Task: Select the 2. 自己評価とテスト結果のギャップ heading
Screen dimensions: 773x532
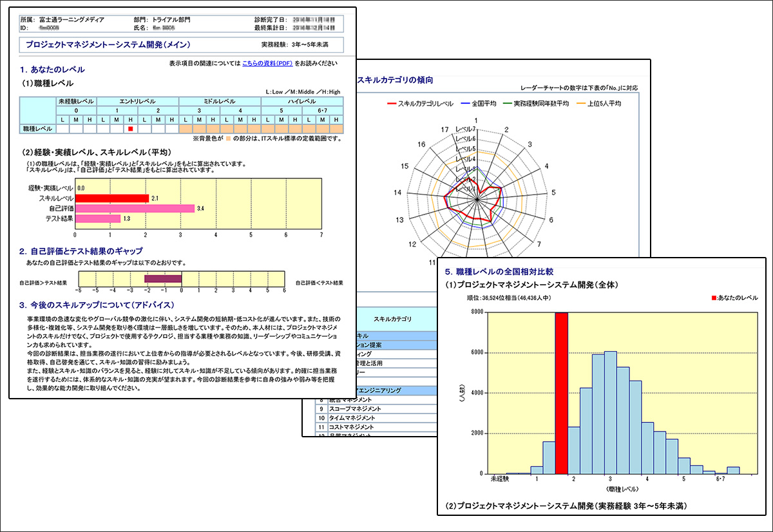Action: pos(81,251)
